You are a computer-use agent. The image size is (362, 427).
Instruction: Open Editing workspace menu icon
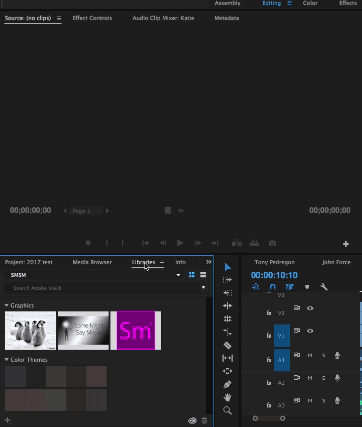[x=290, y=3]
